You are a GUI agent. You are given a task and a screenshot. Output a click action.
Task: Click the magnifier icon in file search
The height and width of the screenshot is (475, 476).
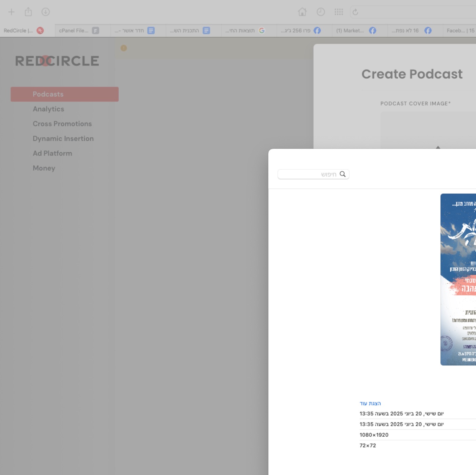point(342,174)
